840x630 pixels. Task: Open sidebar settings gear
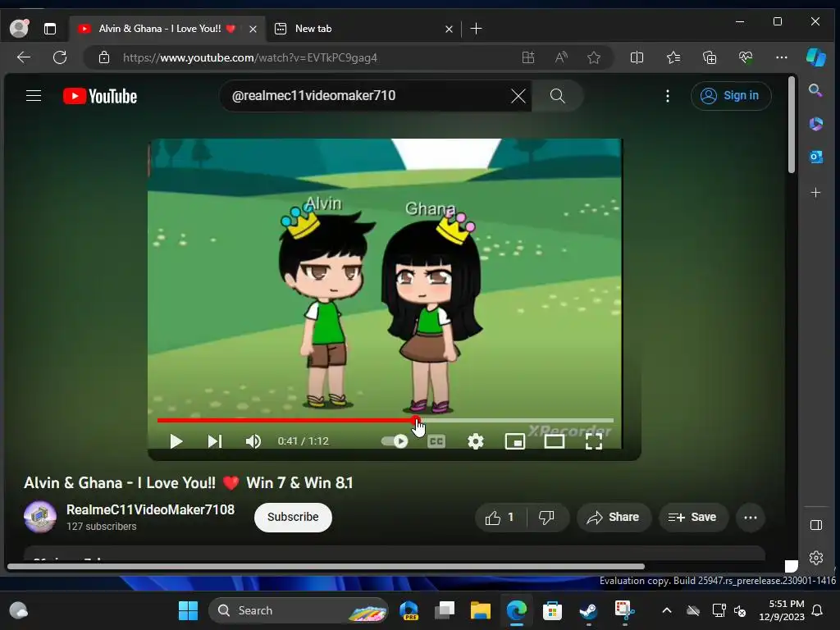coord(816,558)
